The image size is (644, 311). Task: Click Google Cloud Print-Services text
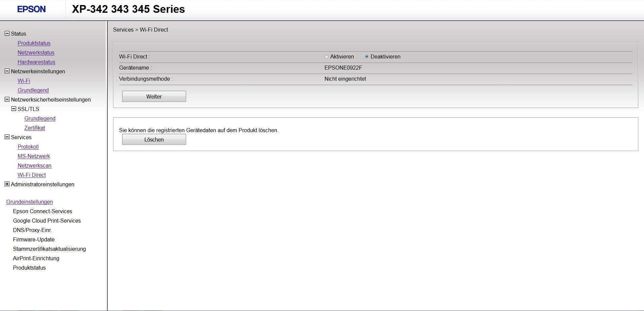coord(47,221)
